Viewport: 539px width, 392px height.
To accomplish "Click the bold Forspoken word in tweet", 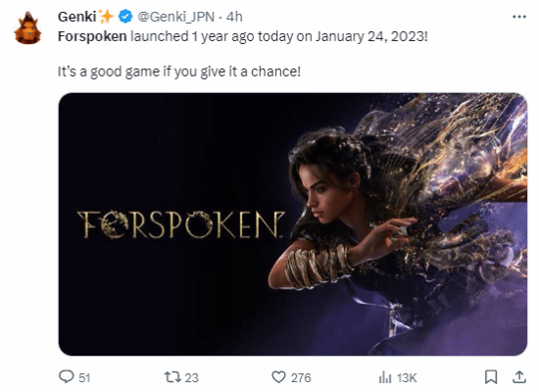I will click(x=92, y=36).
